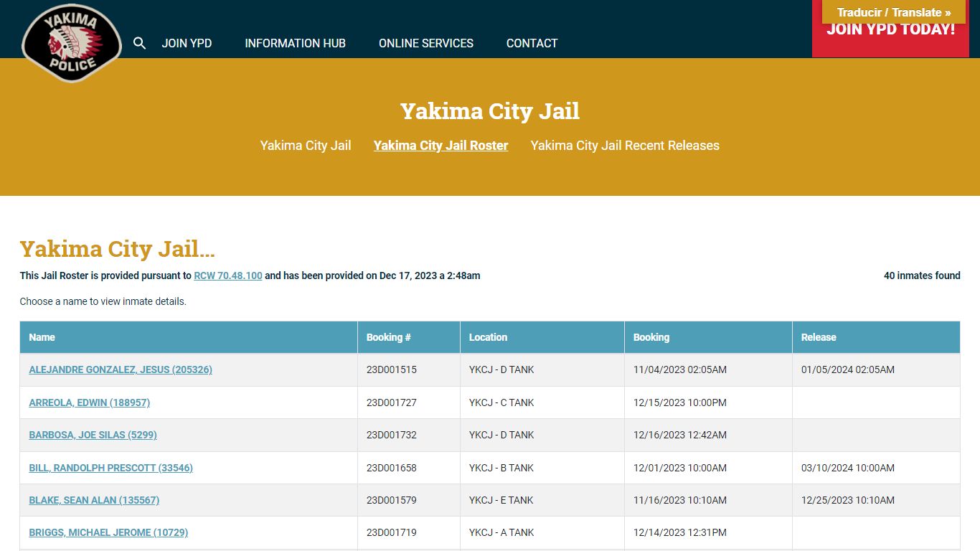View details for BLAKE, SEAN ALAN
This screenshot has height=551, width=980.
[x=94, y=500]
